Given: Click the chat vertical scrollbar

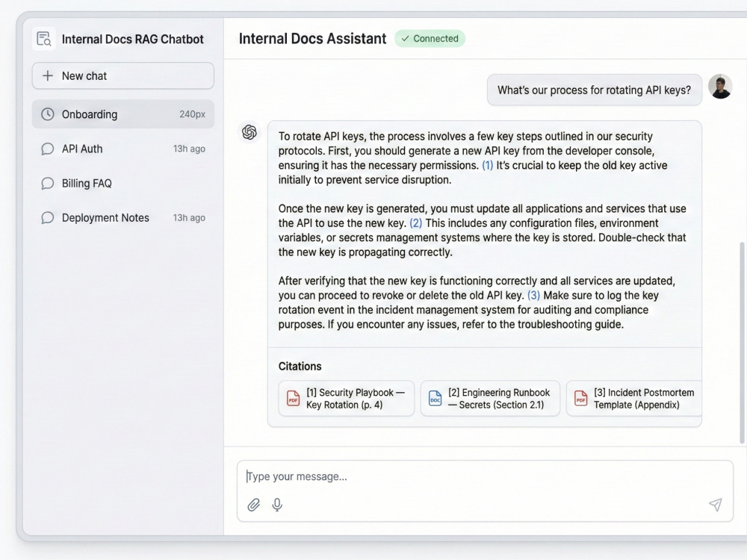Looking at the screenshot, I should tap(742, 343).
